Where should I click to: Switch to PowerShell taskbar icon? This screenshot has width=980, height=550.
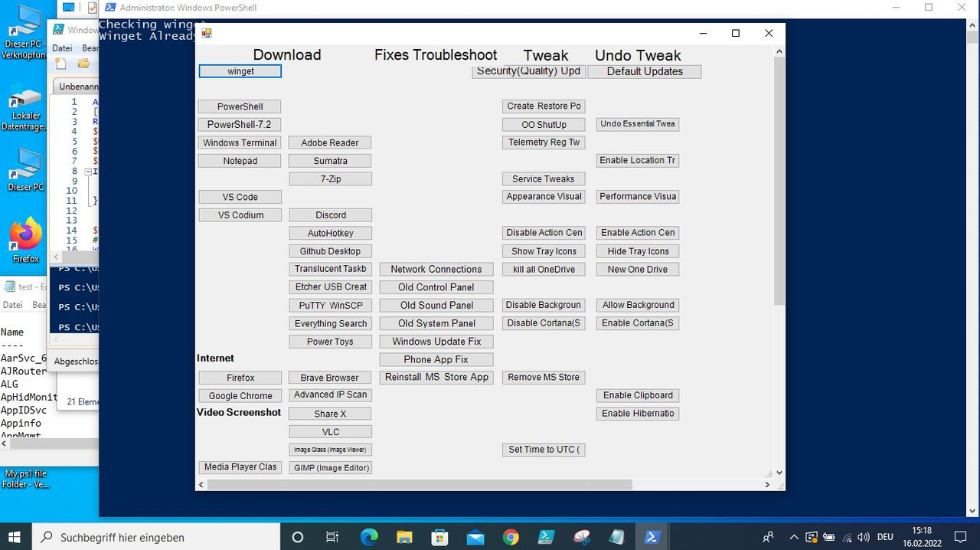coord(652,537)
